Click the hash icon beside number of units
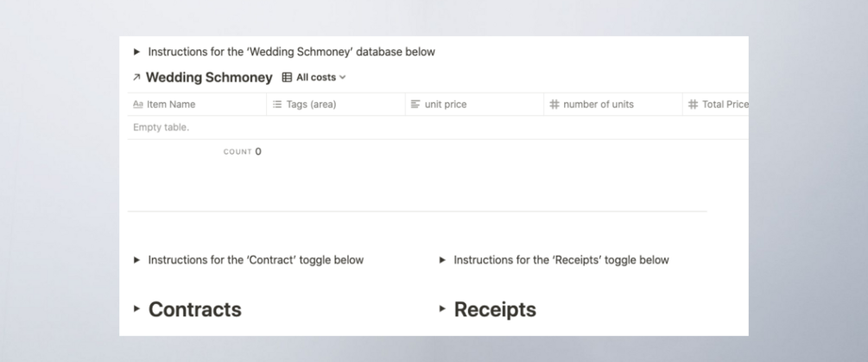This screenshot has height=362, width=868. tap(554, 105)
